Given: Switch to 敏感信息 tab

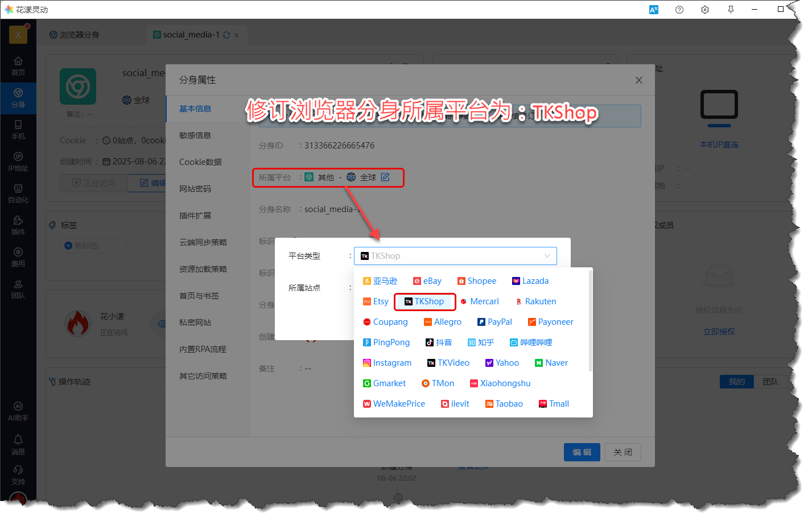Looking at the screenshot, I should [x=195, y=135].
